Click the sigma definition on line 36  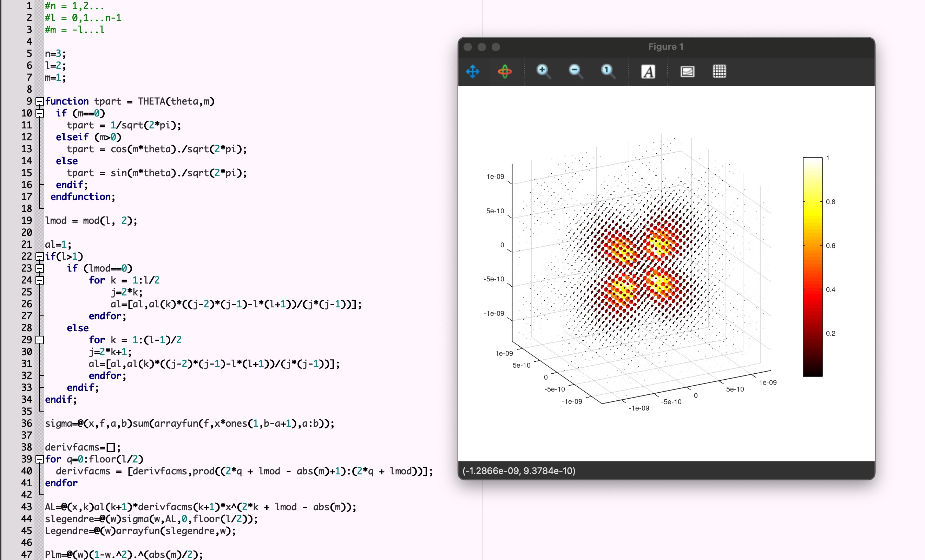pos(190,424)
